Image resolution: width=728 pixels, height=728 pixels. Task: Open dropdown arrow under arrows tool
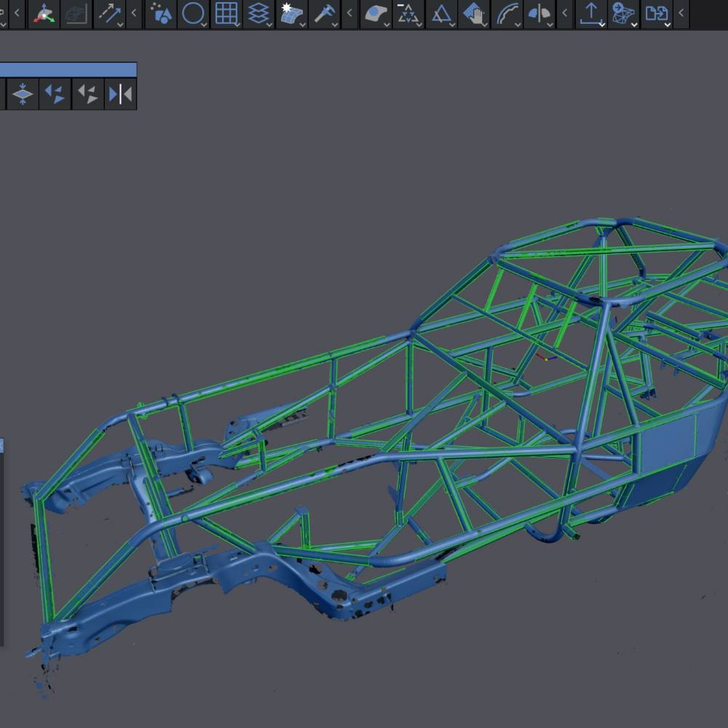(x=120, y=24)
